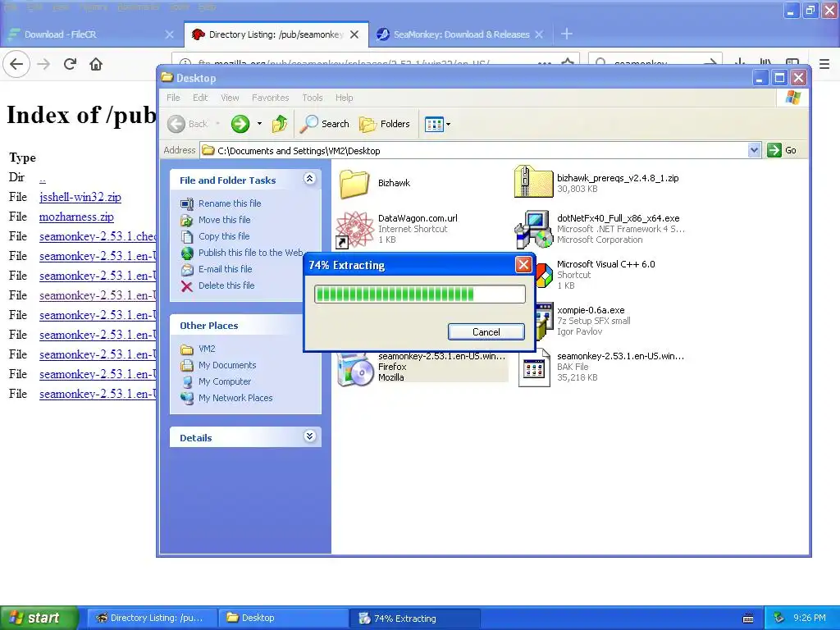Click Move this file task
The height and width of the screenshot is (630, 840).
pos(225,220)
